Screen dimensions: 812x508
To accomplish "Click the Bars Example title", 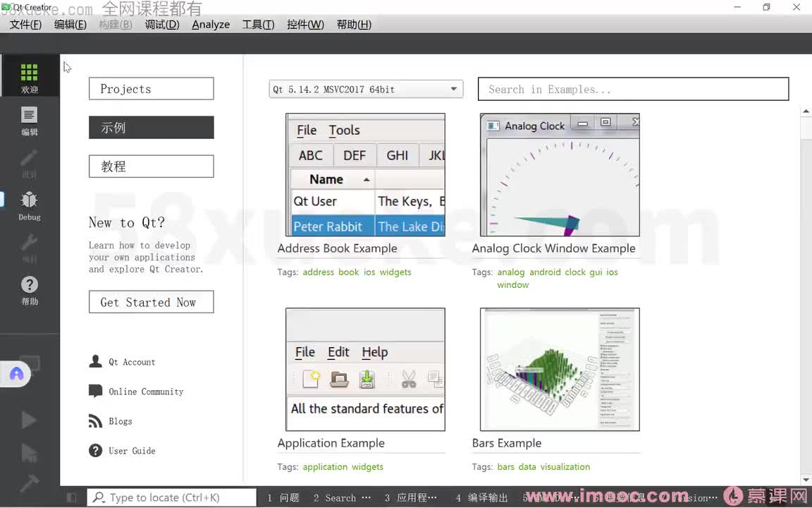I will coord(507,443).
